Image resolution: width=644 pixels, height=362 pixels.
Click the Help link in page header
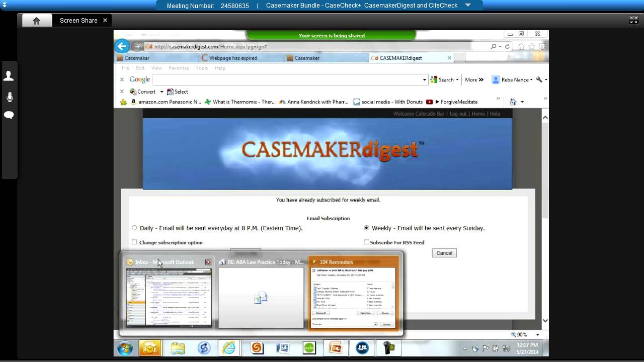(495, 114)
